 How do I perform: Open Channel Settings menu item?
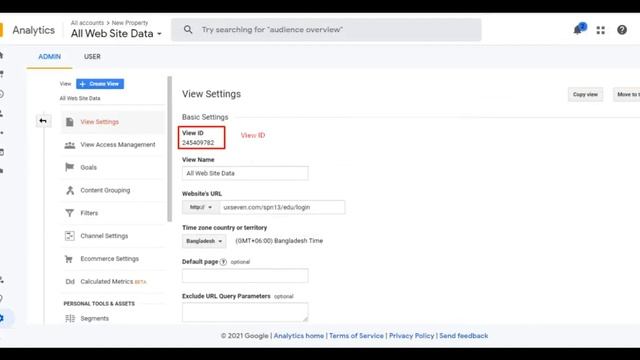click(x=104, y=236)
